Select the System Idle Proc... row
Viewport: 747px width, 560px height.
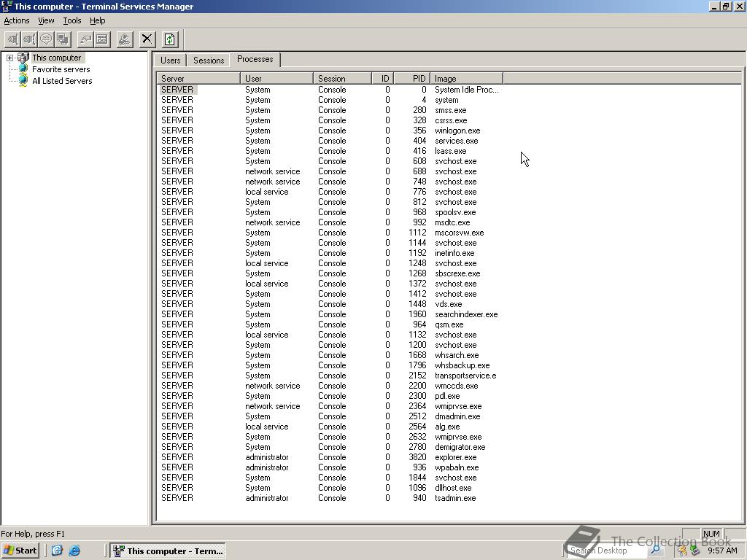pyautogui.click(x=330, y=90)
